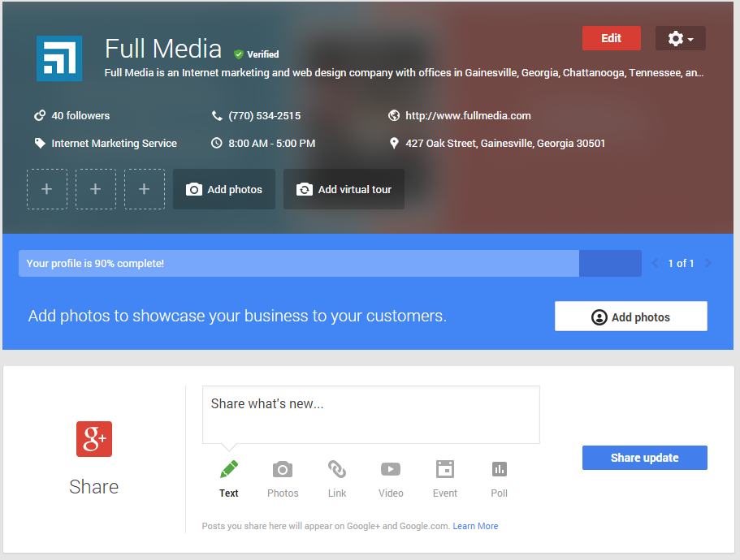Click the Full Media page title
The width and height of the screenshot is (740, 560).
(x=163, y=49)
